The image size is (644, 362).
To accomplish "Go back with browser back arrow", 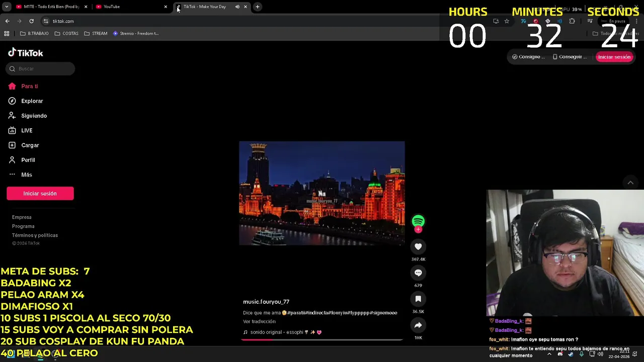I will pos(7,21).
